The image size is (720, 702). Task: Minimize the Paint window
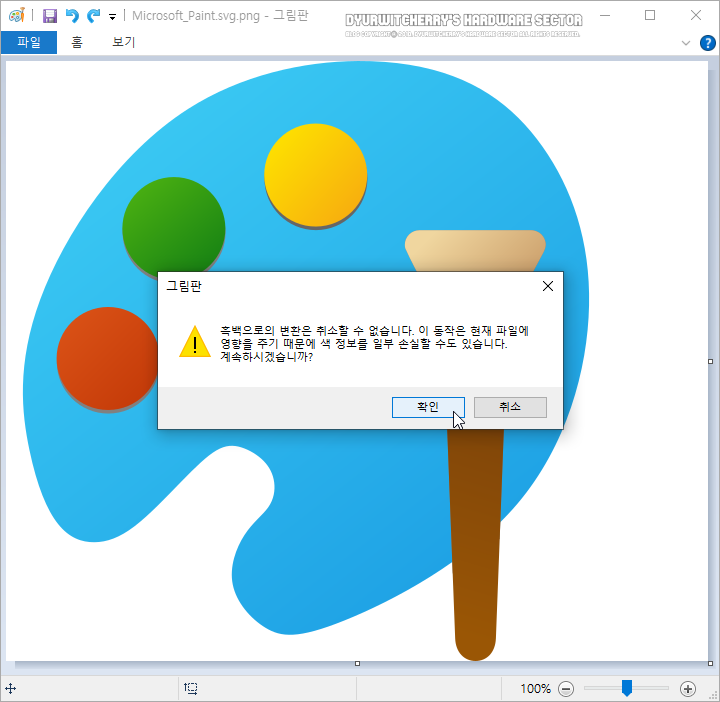click(605, 16)
